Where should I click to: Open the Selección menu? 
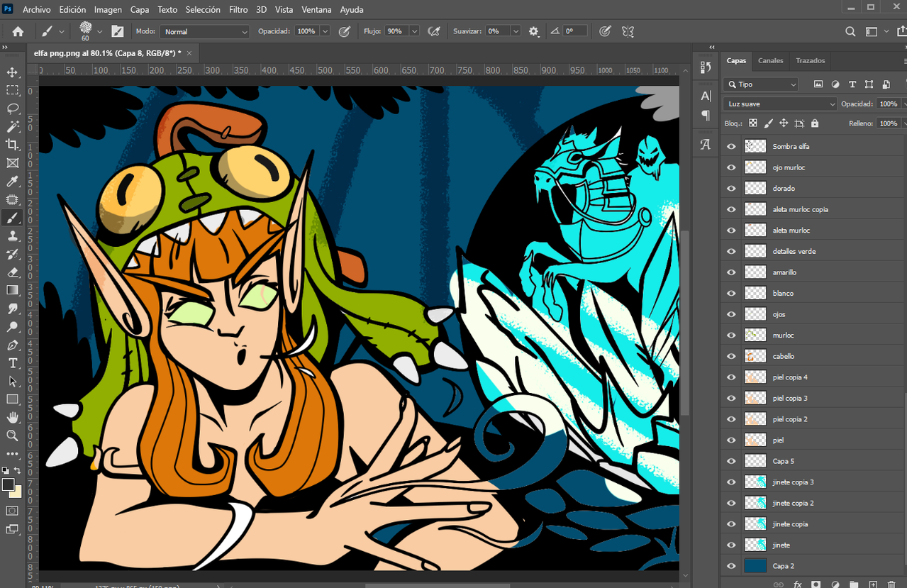[203, 10]
